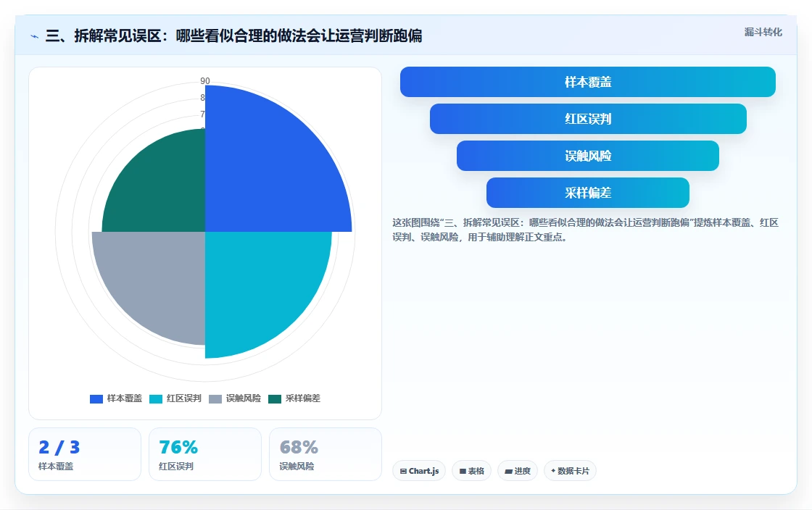Click the Chart.js tag chip
Image resolution: width=812 pixels, height=510 pixels.
click(x=419, y=471)
